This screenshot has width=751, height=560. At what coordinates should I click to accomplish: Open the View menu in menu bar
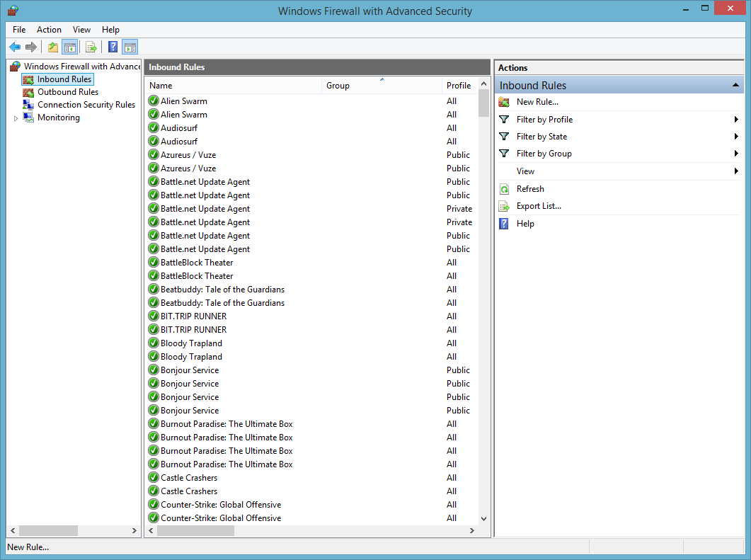click(81, 30)
